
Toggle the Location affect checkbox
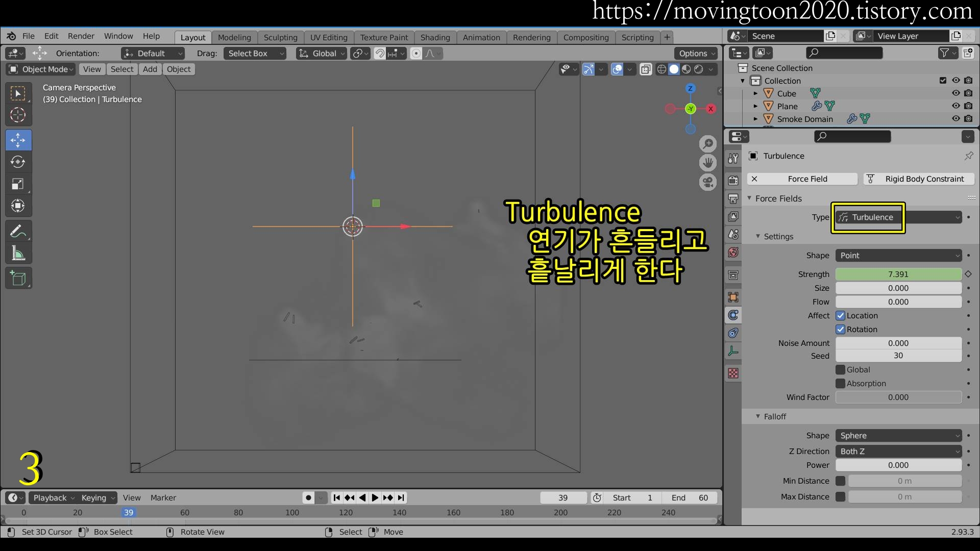coord(841,316)
